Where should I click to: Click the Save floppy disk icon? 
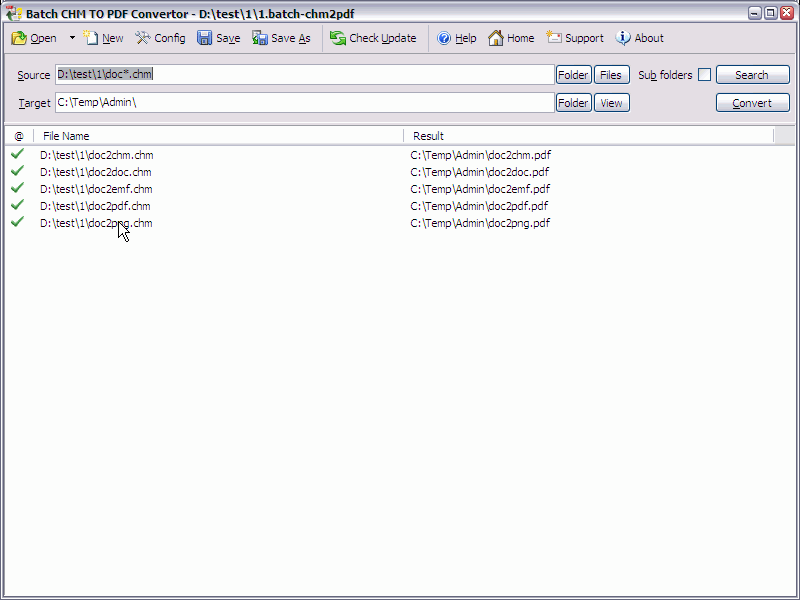(205, 38)
